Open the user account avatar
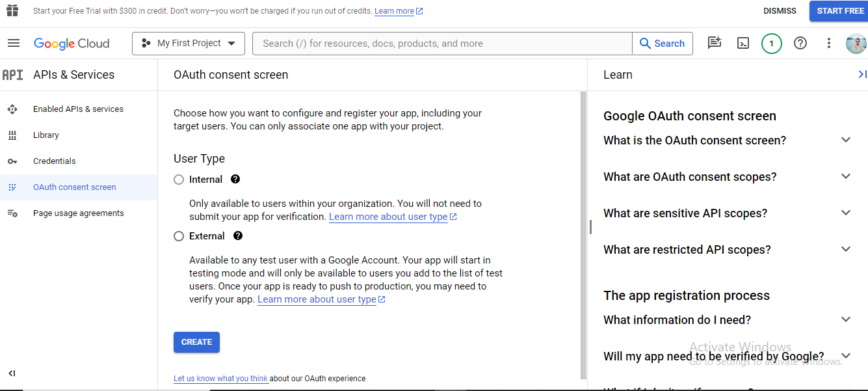 click(x=856, y=44)
